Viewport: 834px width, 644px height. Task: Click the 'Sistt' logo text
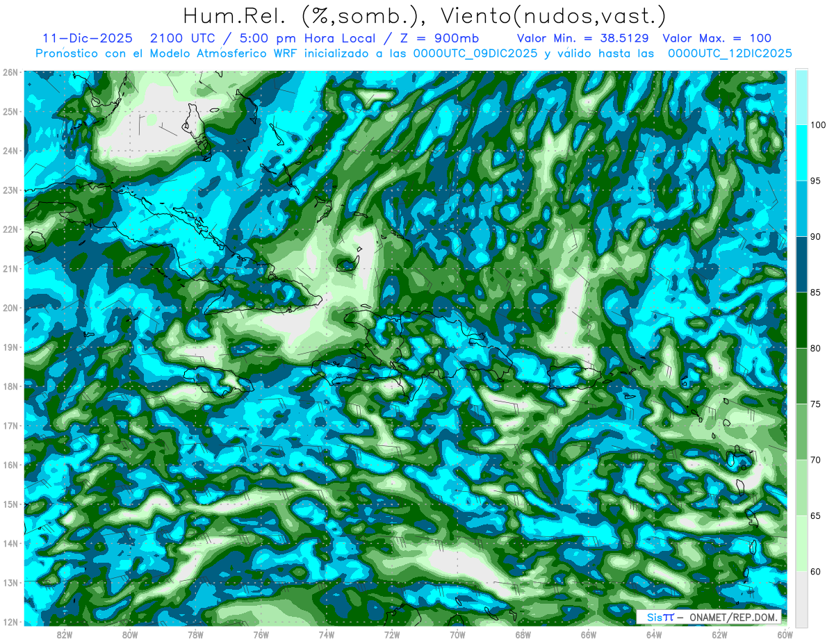660,617
